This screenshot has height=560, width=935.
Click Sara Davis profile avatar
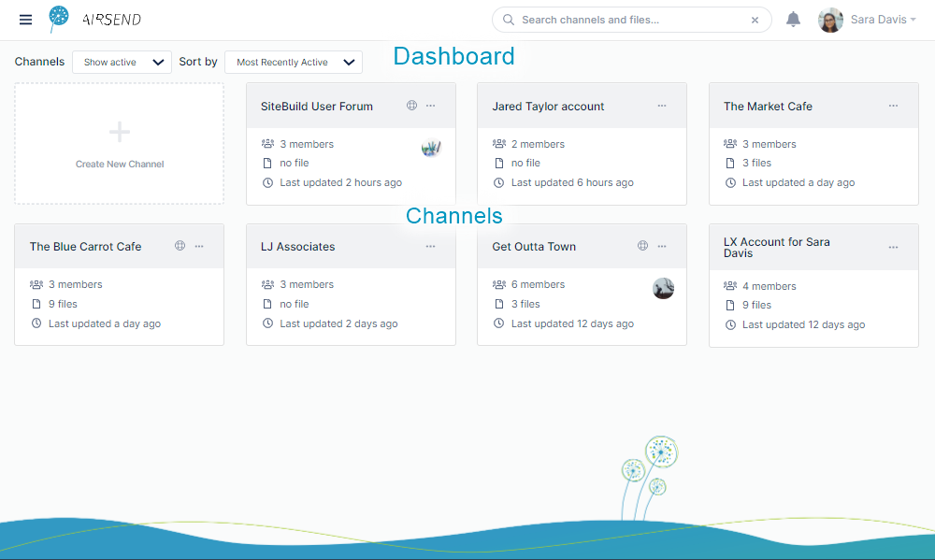[830, 20]
